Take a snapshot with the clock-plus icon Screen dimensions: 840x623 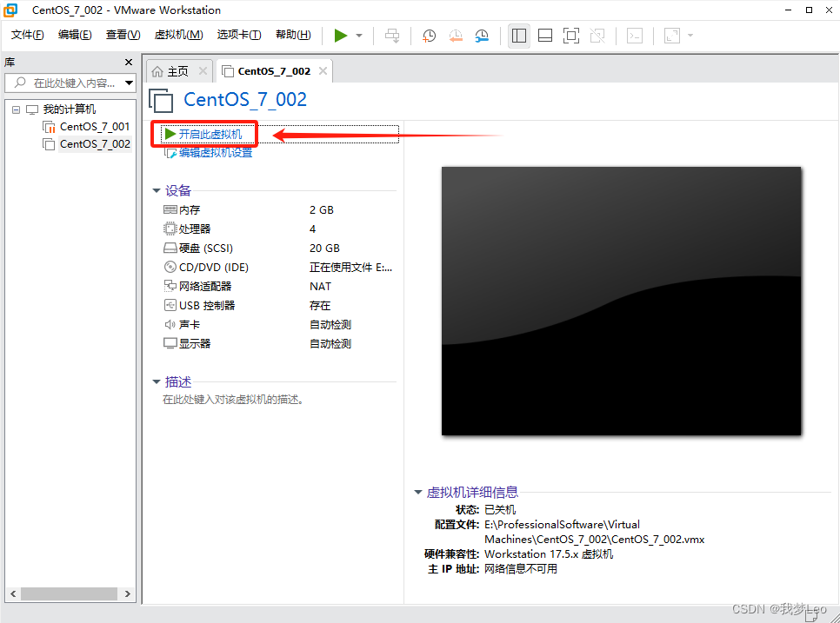point(429,36)
